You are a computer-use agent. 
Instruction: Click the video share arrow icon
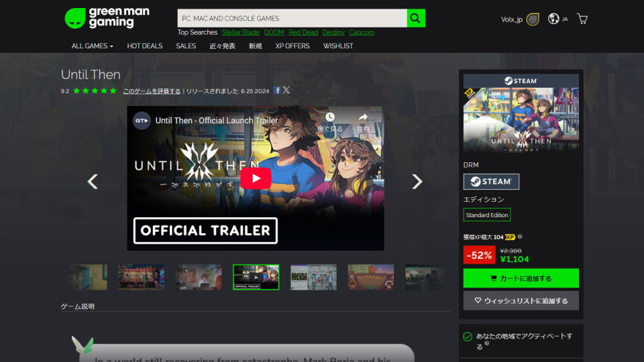363,117
